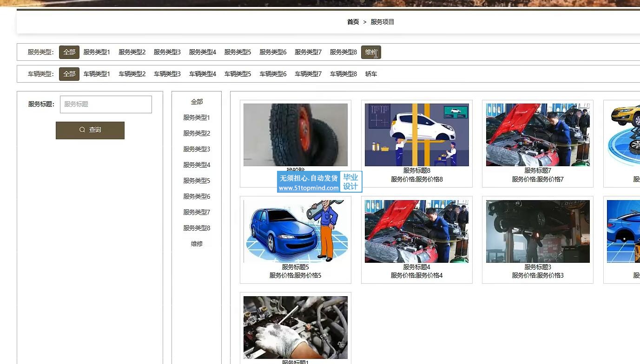The width and height of the screenshot is (640, 364).
Task: Click the 服务标题7 title text
Action: (x=538, y=171)
